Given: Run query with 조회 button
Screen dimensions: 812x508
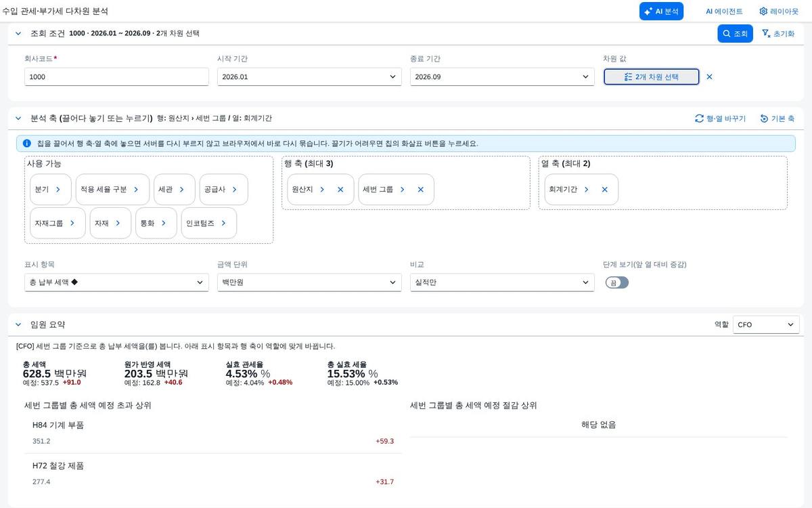Looking at the screenshot, I should coord(735,33).
